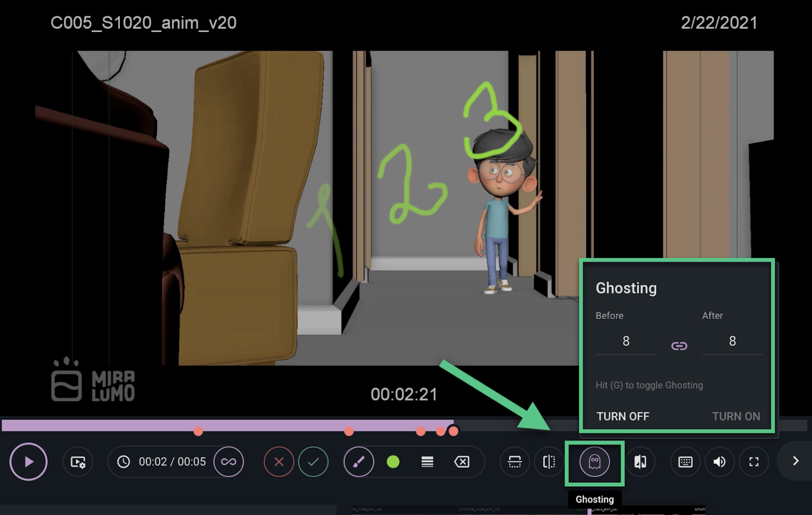Click the red X reject button
This screenshot has width=812, height=515.
(x=279, y=462)
